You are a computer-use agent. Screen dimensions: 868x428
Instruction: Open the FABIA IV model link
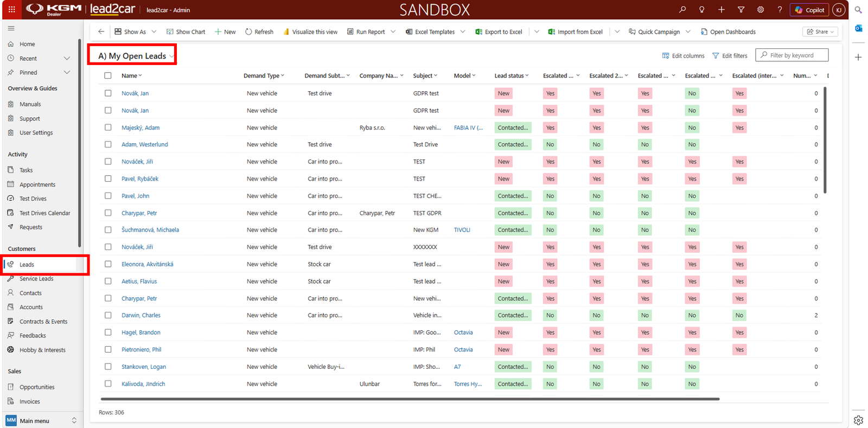(468, 127)
